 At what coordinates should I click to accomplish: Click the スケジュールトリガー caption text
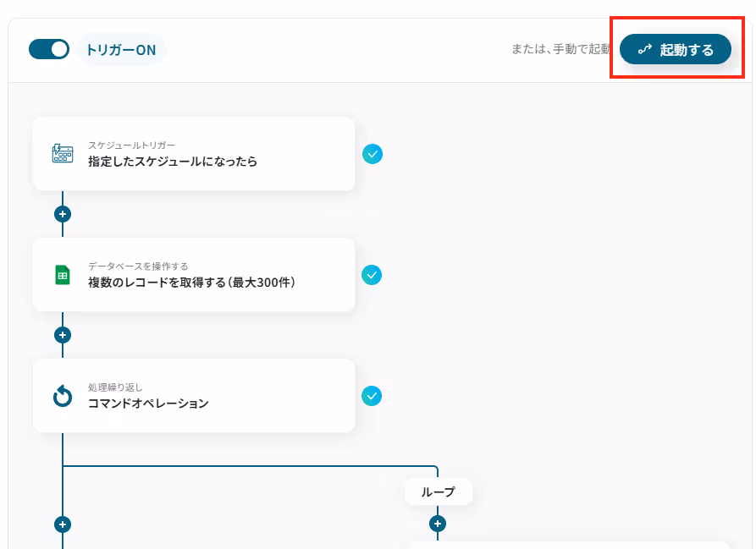click(131, 145)
